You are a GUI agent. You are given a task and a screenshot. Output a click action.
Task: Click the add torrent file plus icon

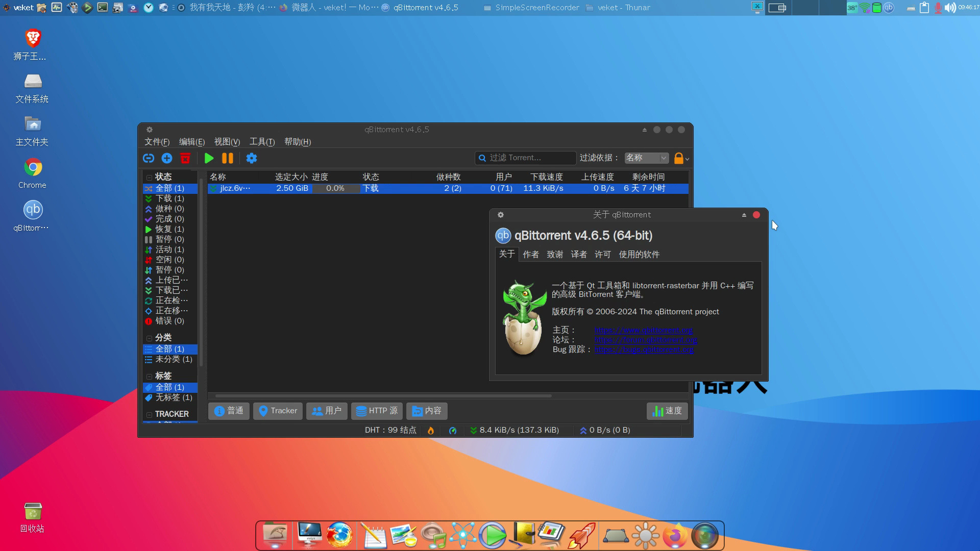(167, 158)
